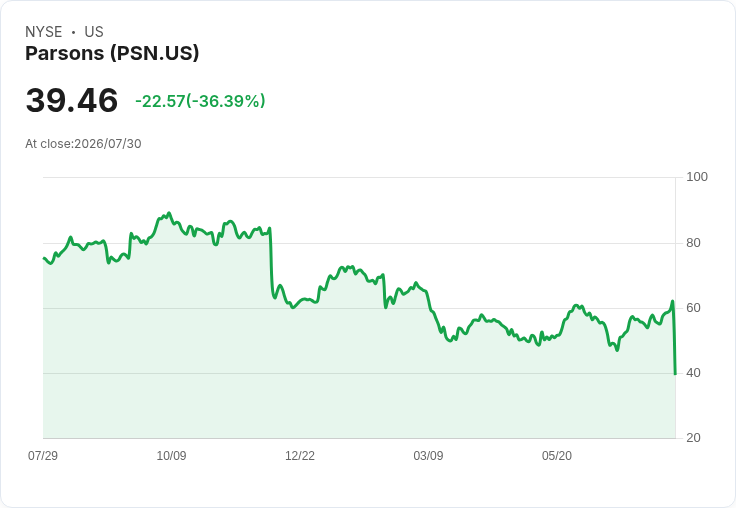Click the sharp price drop line before 12/22
Screen dimensions: 736x508
(271, 263)
